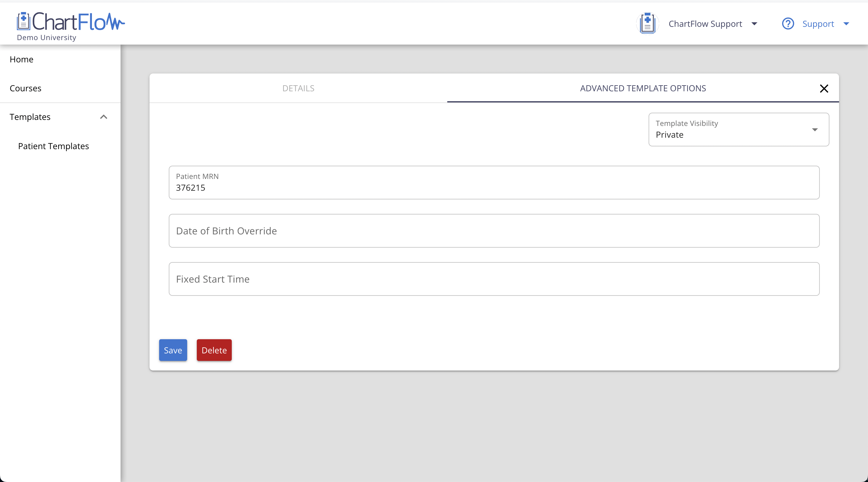Switch to the DETAILS tab
This screenshot has height=482, width=868.
pyautogui.click(x=298, y=88)
